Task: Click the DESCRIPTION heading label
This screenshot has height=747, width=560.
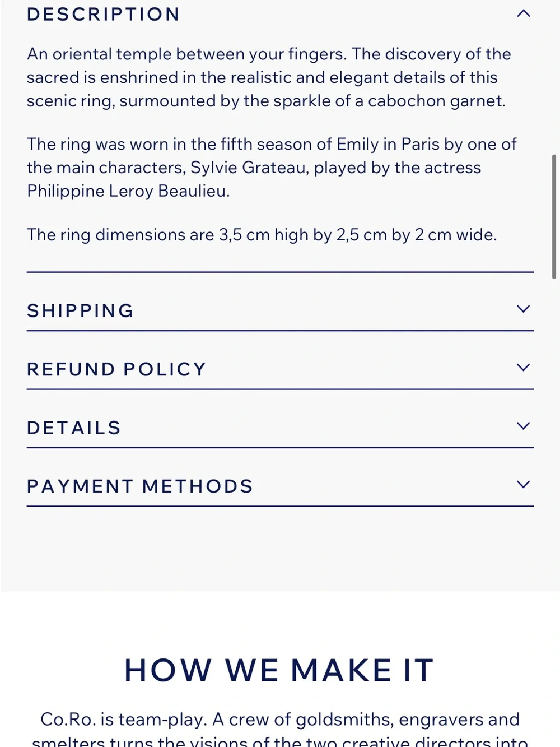Action: point(104,14)
